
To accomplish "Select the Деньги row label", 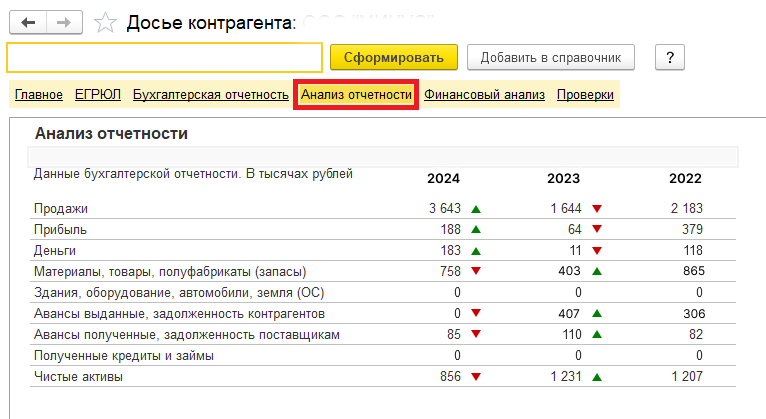I will (55, 250).
